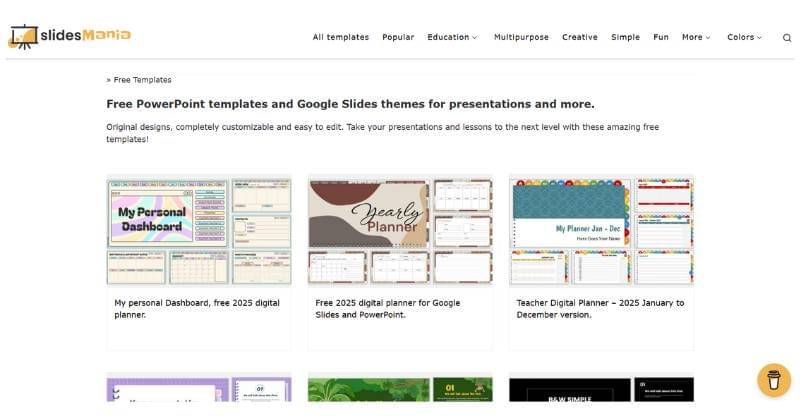
Task: Open the Creative category
Action: click(x=580, y=38)
